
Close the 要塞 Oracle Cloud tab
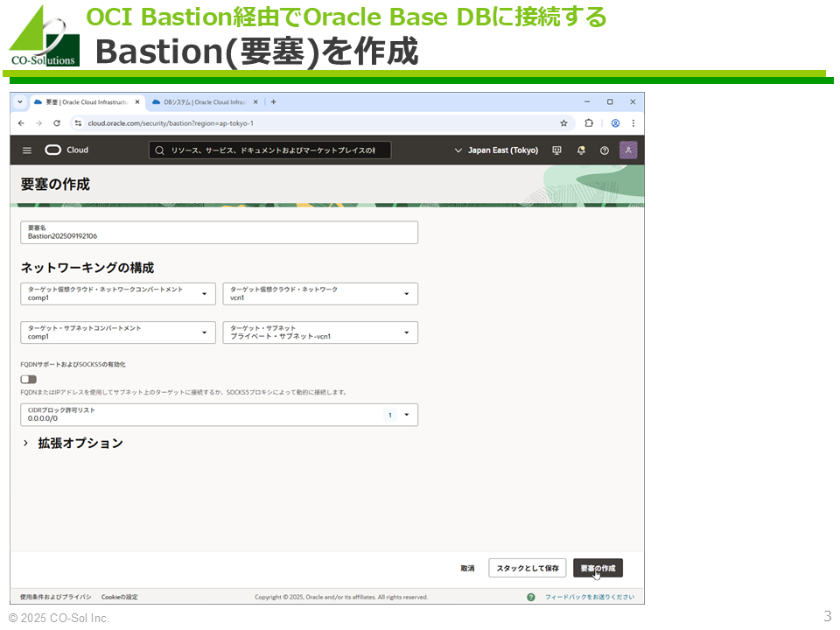(x=137, y=101)
